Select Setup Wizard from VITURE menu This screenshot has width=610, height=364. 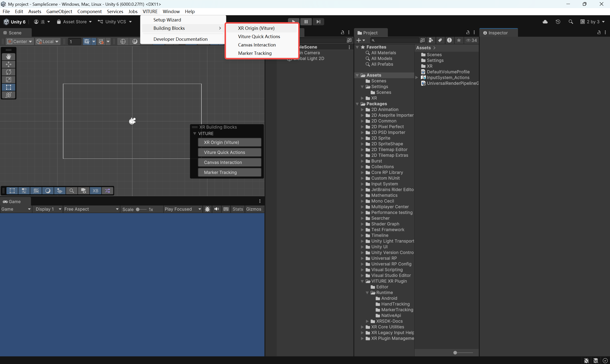pyautogui.click(x=167, y=20)
